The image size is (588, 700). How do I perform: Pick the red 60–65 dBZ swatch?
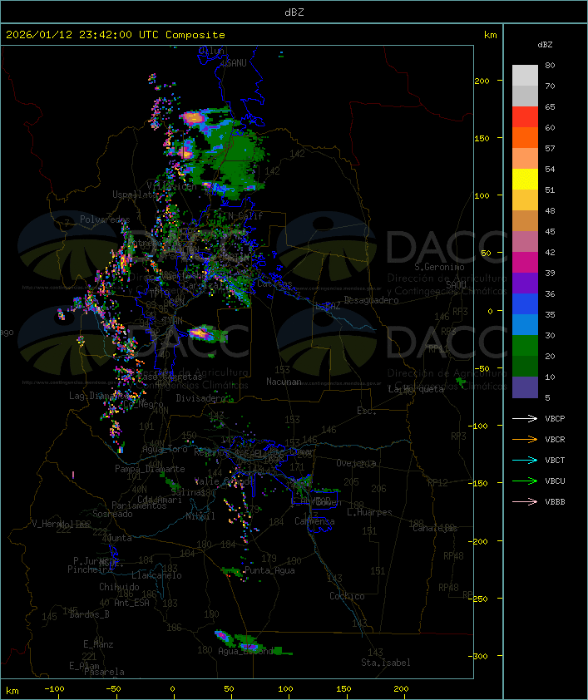[525, 116]
